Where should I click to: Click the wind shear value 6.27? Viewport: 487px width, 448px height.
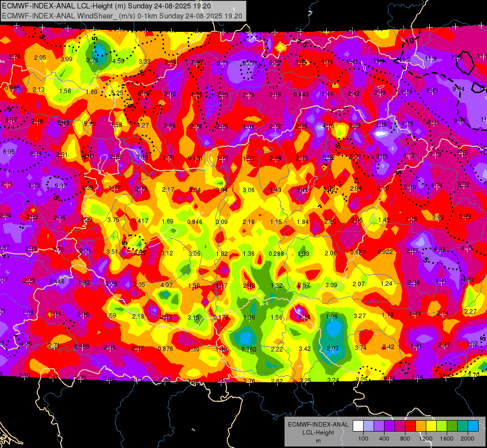pos(248,63)
